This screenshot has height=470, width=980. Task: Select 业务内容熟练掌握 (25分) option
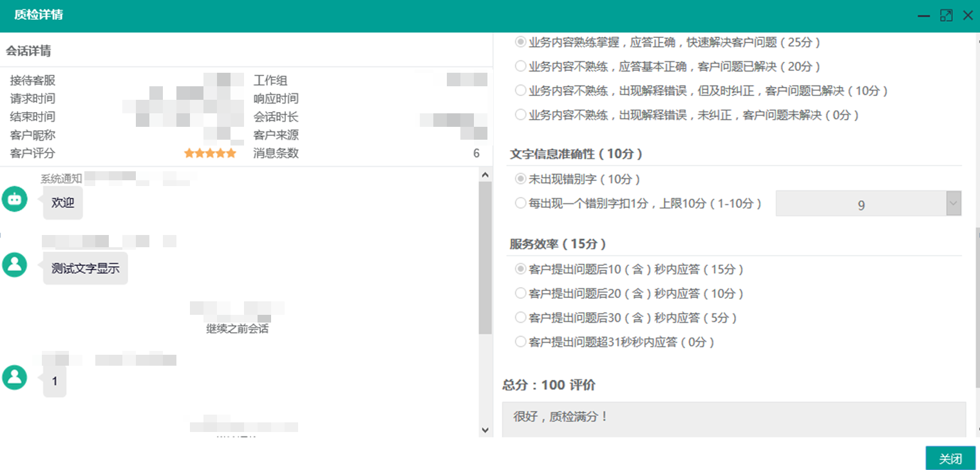click(x=520, y=42)
